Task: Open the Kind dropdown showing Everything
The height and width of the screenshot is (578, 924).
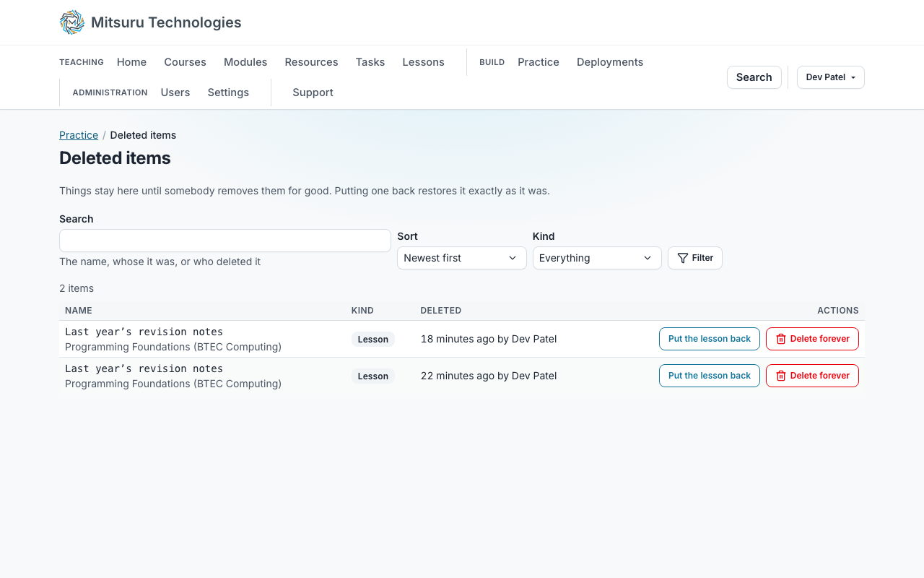Action: click(597, 258)
